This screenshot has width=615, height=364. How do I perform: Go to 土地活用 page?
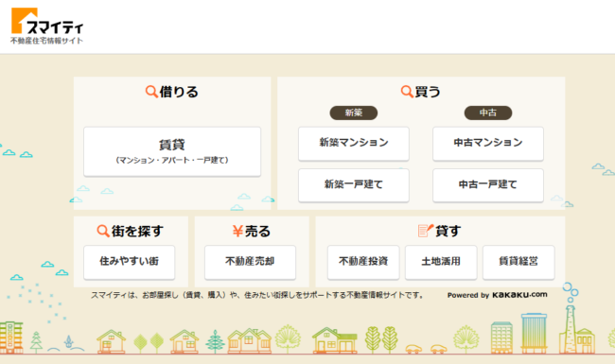click(x=441, y=262)
